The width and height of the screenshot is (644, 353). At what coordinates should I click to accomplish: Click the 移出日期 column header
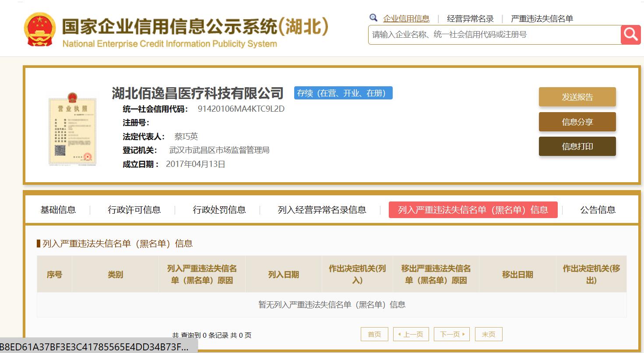point(517,275)
